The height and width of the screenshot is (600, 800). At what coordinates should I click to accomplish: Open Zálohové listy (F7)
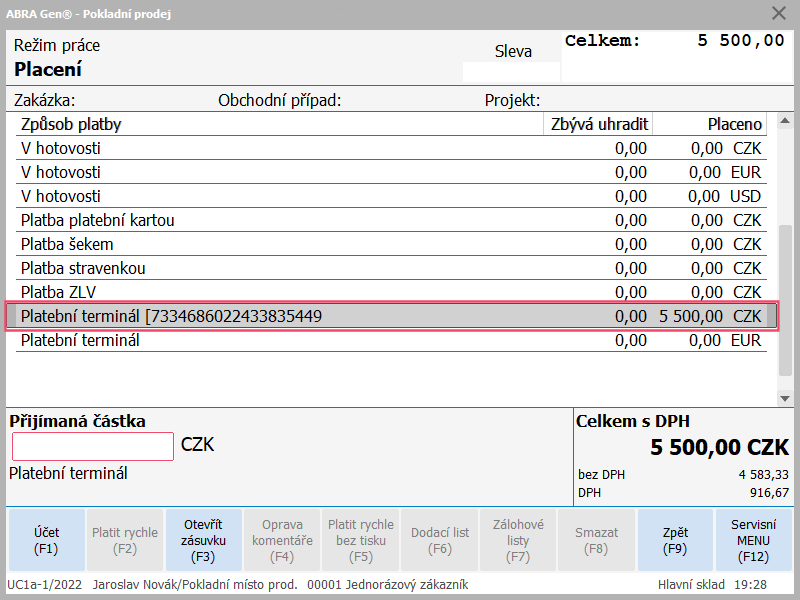518,540
